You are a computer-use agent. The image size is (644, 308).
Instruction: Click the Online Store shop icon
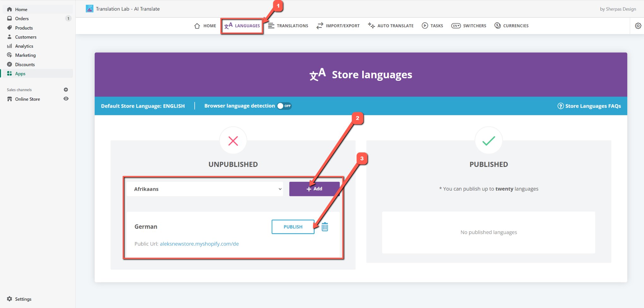9,99
